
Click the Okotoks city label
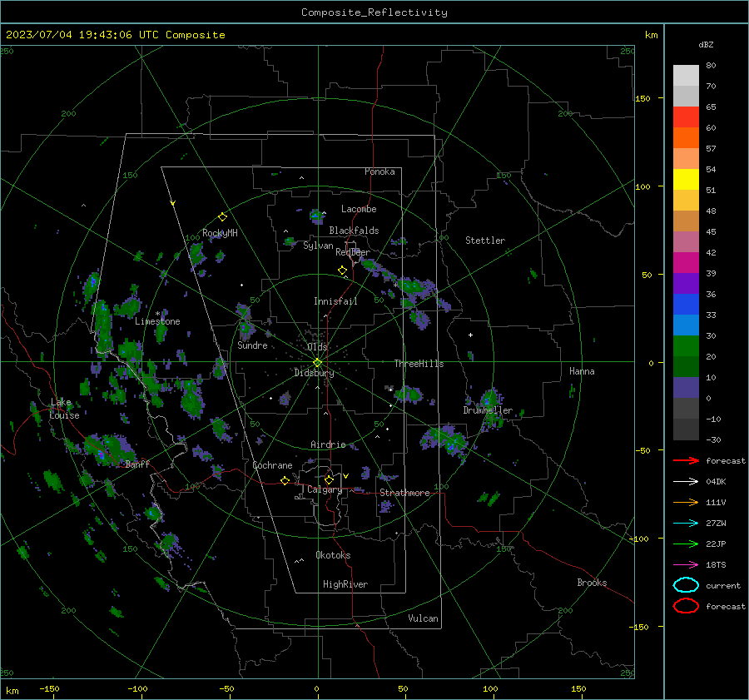tap(333, 555)
